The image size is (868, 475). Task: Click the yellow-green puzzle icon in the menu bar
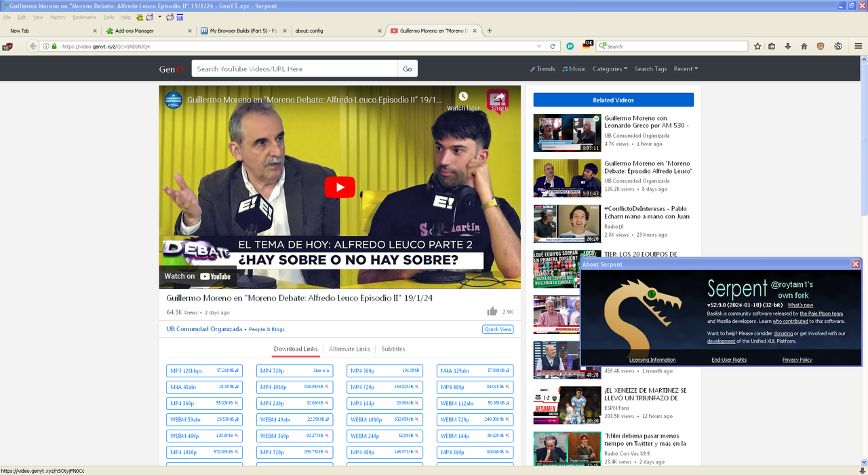(140, 17)
